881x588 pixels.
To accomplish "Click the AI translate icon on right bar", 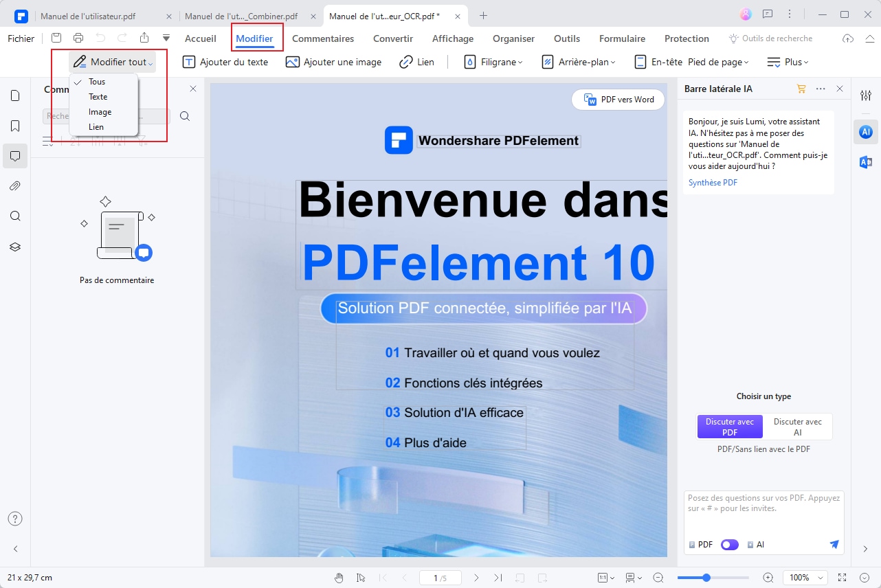I will 866,162.
